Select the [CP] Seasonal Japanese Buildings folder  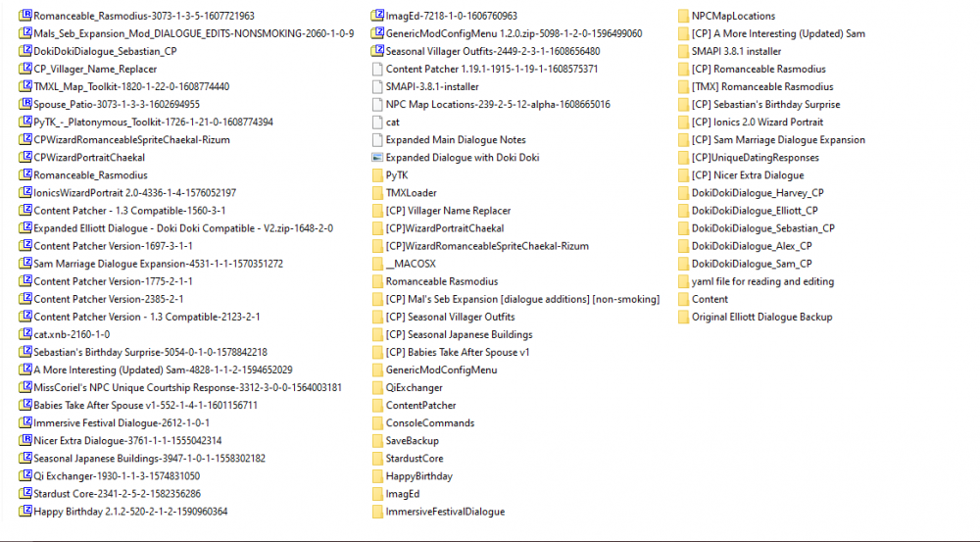pyautogui.click(x=460, y=334)
